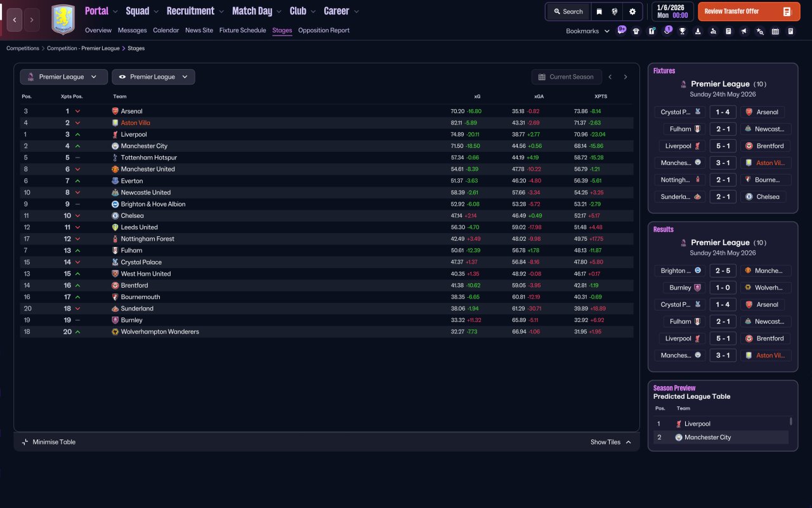Go back with the left arrow button
812x508 pixels.
(15, 20)
